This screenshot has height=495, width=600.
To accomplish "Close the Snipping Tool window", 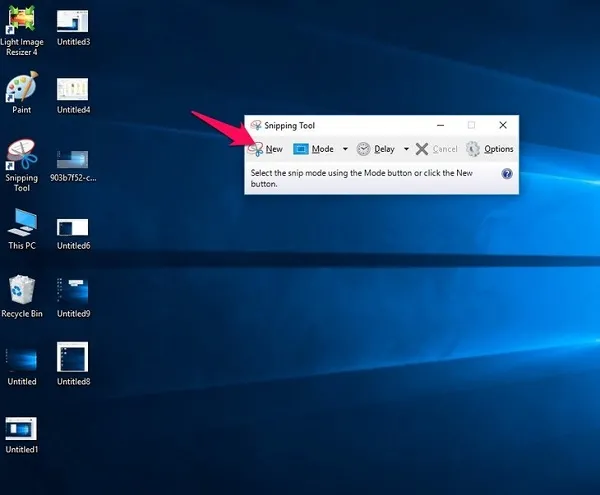I will [x=503, y=125].
